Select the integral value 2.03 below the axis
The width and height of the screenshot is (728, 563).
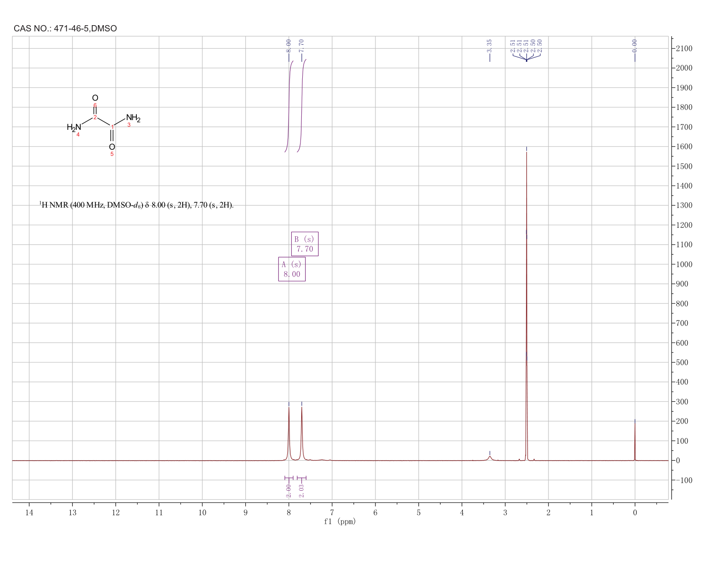pos(302,491)
